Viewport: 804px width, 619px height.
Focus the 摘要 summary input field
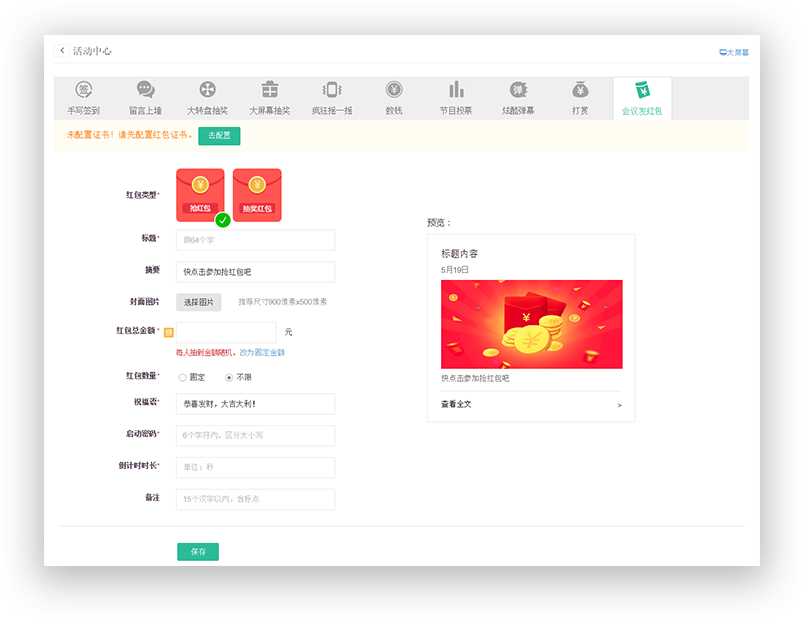(x=255, y=272)
